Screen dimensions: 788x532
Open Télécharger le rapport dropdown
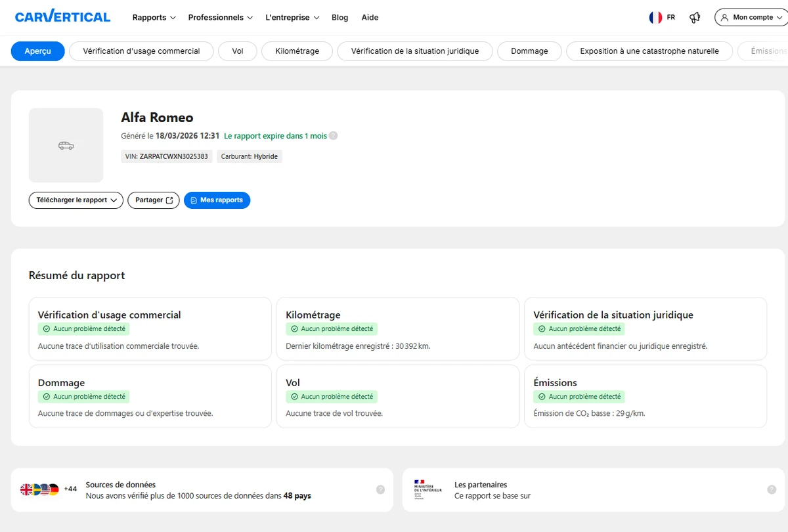[x=76, y=200]
